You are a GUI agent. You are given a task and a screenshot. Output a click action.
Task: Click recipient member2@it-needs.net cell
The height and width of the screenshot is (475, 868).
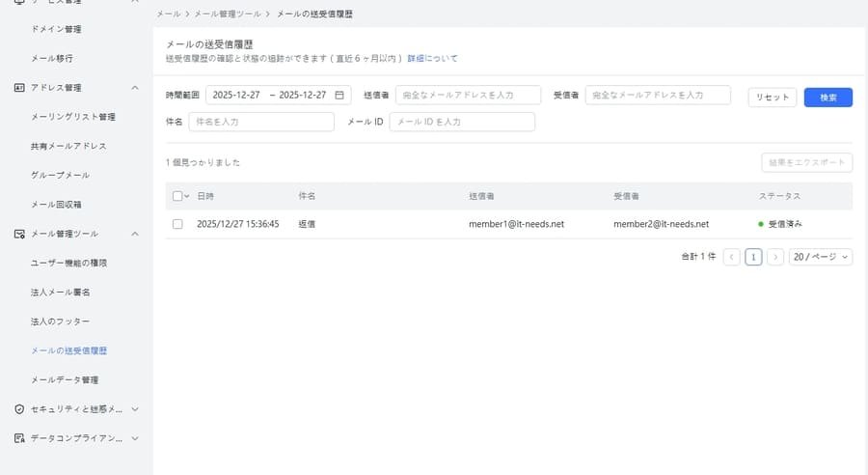pyautogui.click(x=661, y=224)
